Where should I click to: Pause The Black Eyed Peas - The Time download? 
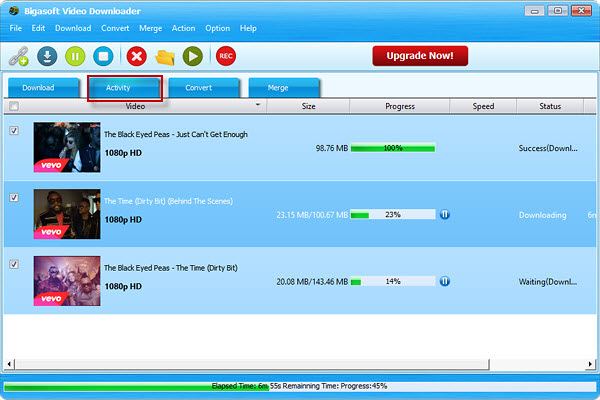(x=444, y=281)
